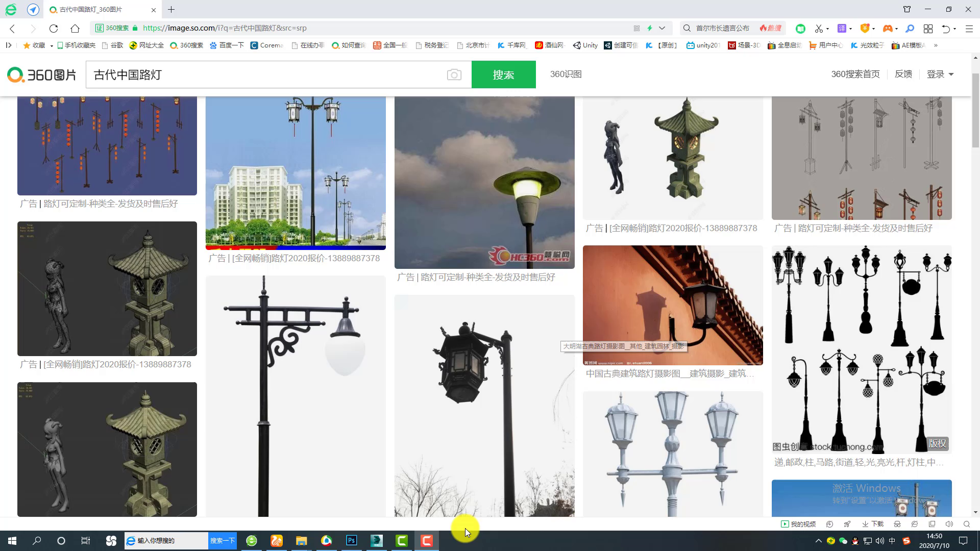Click the green 搜索 button

(x=503, y=74)
